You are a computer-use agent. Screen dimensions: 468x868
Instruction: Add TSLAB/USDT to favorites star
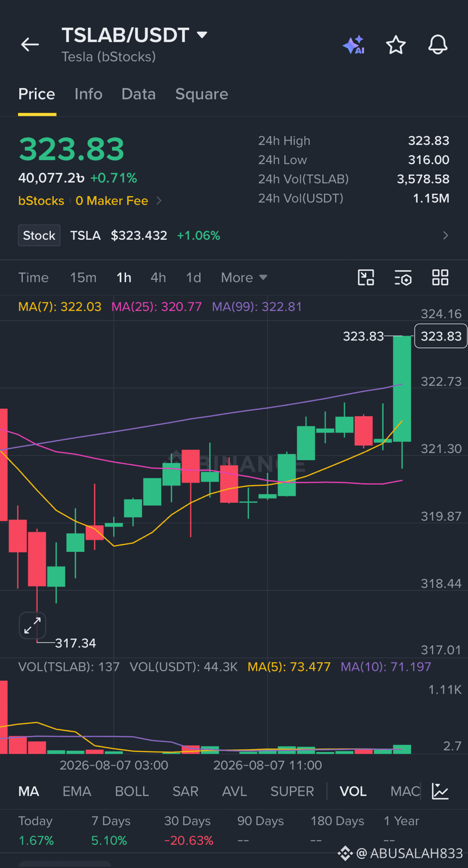pos(396,45)
